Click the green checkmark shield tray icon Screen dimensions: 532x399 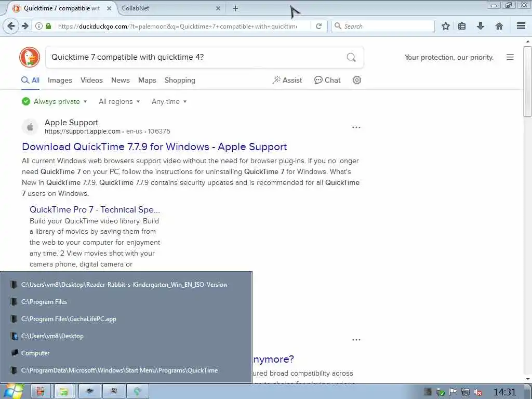pos(441,393)
